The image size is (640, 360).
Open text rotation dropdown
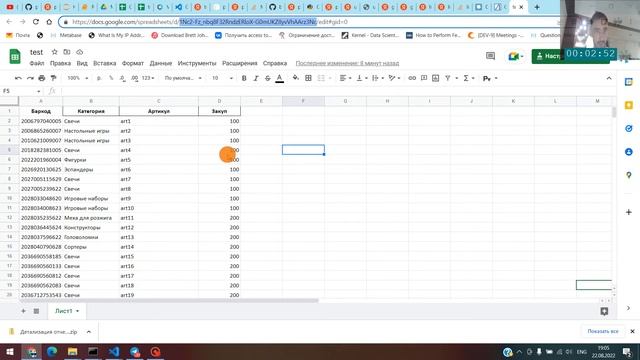coord(394,78)
